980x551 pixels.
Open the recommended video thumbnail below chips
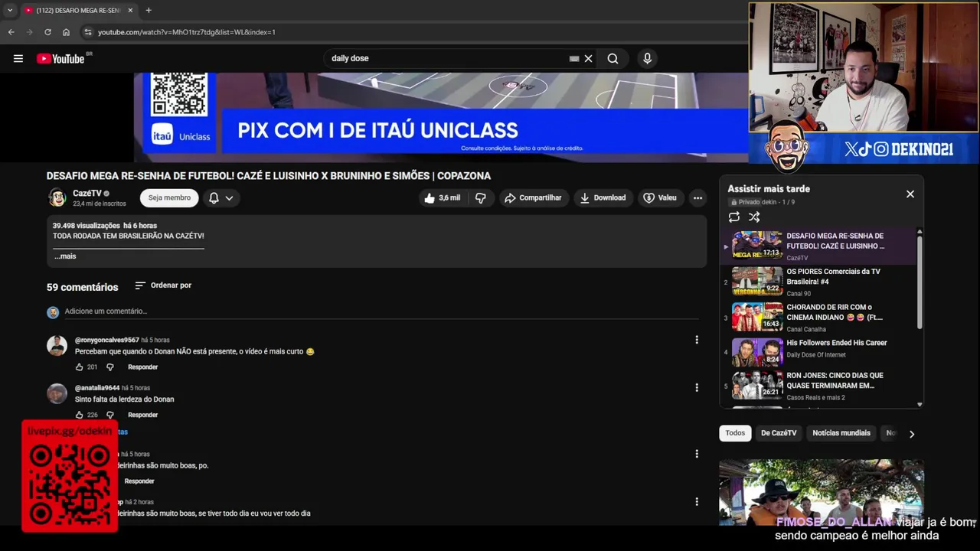tap(822, 492)
